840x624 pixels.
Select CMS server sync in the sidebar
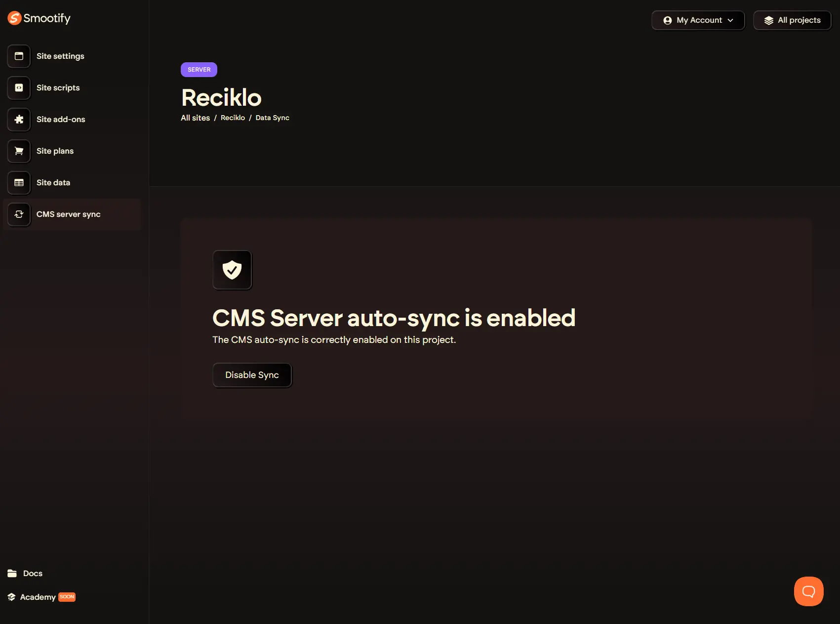[68, 214]
